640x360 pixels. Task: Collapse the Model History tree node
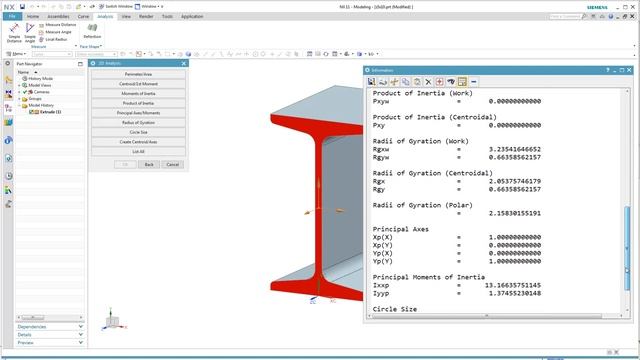[x=19, y=105]
